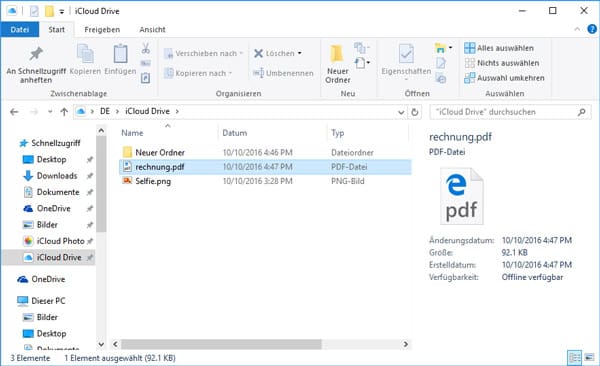This screenshot has height=366, width=600.
Task: Select the Selfie.png file
Action: coord(153,181)
